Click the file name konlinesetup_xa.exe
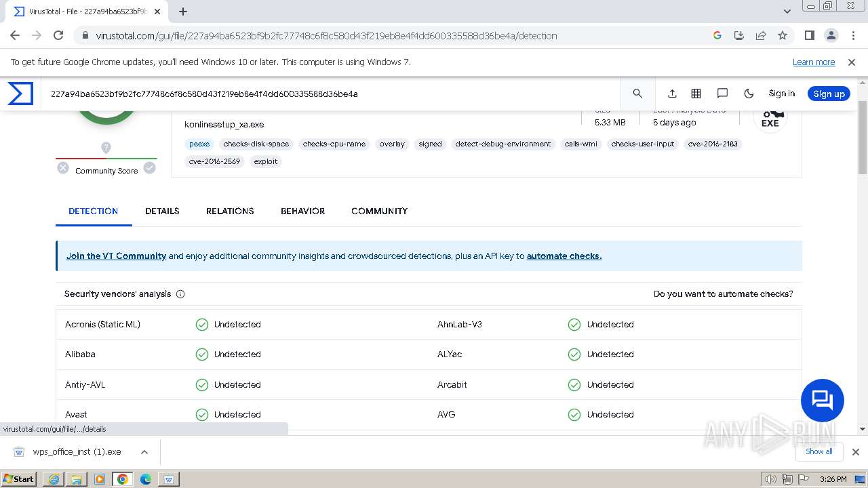Screen dimensions: 868x488 click(224, 125)
